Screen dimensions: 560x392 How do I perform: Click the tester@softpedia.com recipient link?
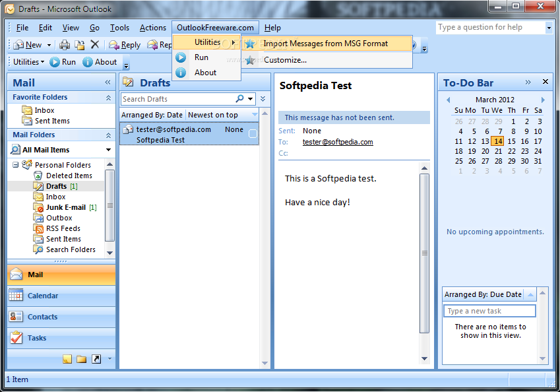click(338, 142)
